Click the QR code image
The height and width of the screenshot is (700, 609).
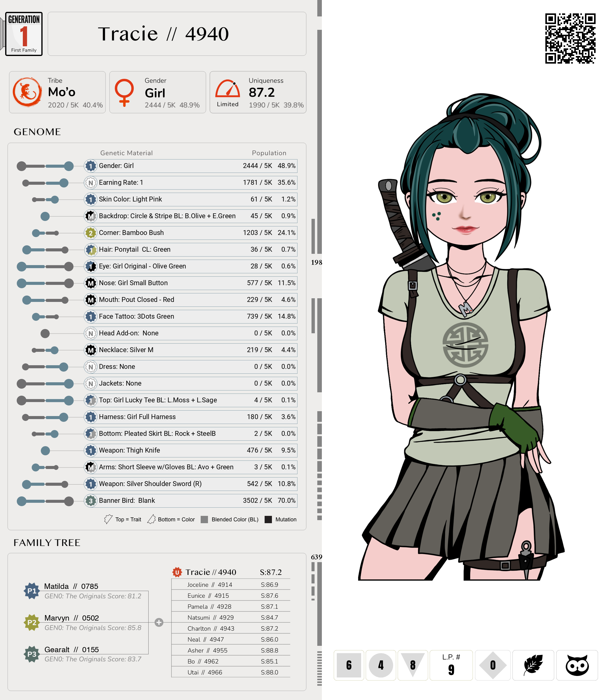(570, 38)
